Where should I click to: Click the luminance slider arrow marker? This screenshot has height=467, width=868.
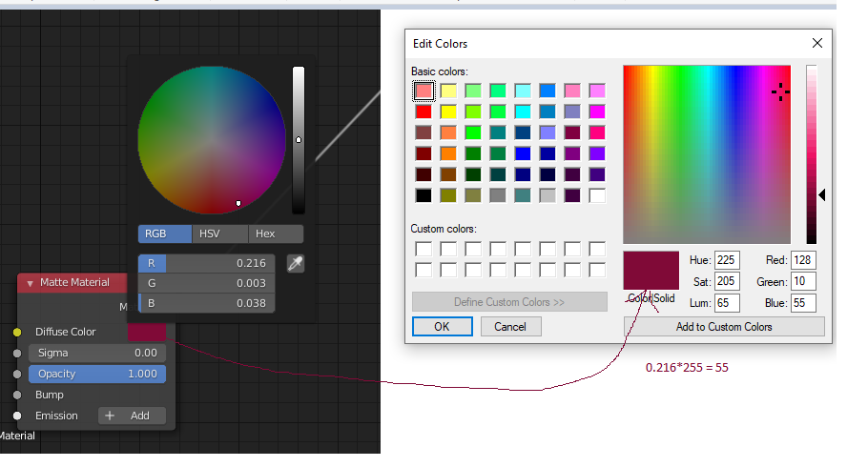pyautogui.click(x=822, y=195)
